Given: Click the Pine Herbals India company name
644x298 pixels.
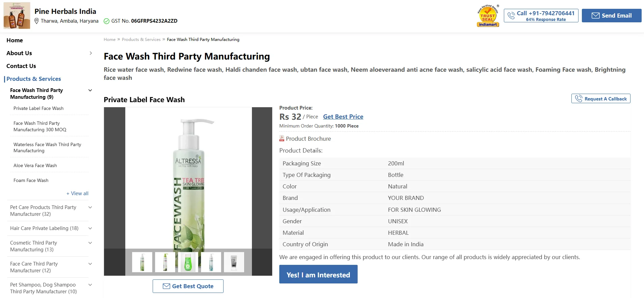Looking at the screenshot, I should (x=65, y=11).
